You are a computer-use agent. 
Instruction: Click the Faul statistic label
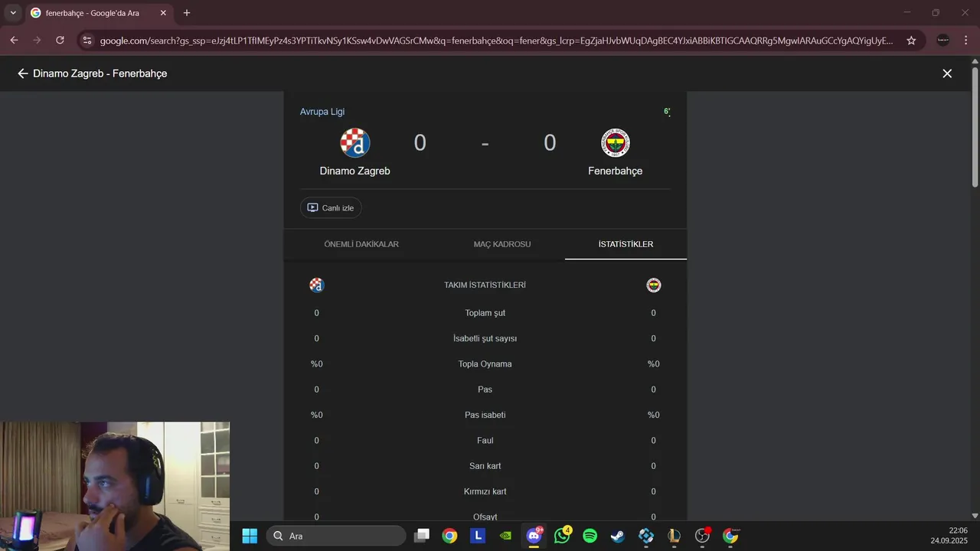[x=485, y=441]
